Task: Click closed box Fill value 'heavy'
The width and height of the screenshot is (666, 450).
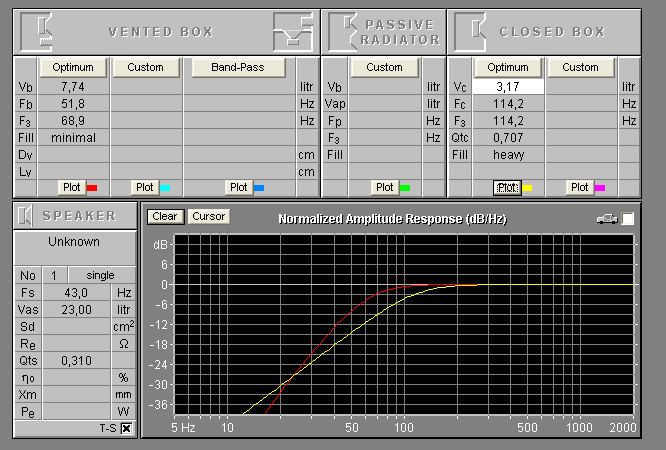Action: pyautogui.click(x=508, y=155)
